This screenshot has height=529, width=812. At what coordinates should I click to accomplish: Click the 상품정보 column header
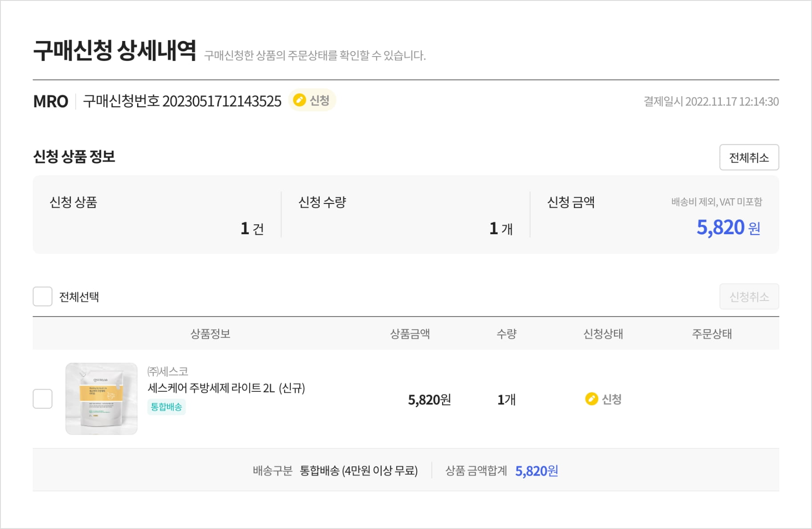pyautogui.click(x=210, y=334)
